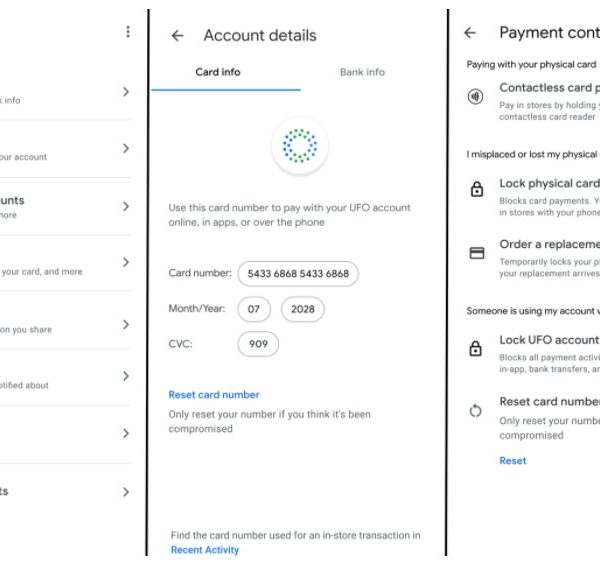The image size is (600, 564).
Task: Click the Reset card number link
Action: pos(214,395)
